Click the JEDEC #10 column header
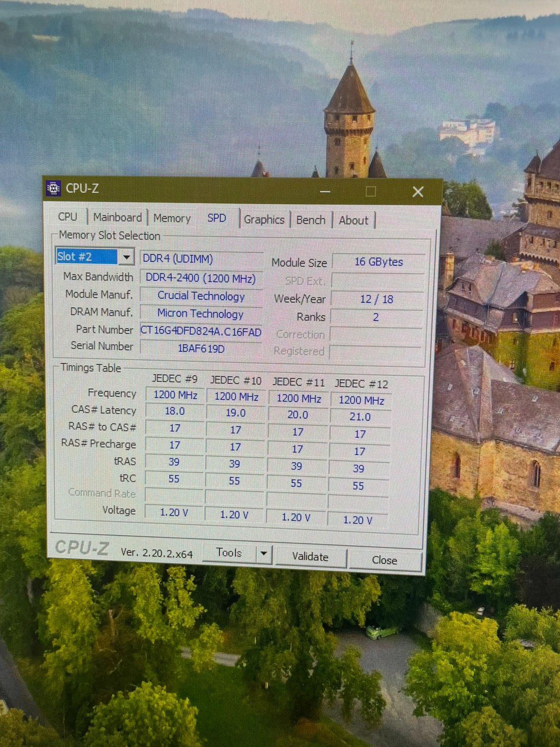The image size is (560, 747). click(x=236, y=380)
